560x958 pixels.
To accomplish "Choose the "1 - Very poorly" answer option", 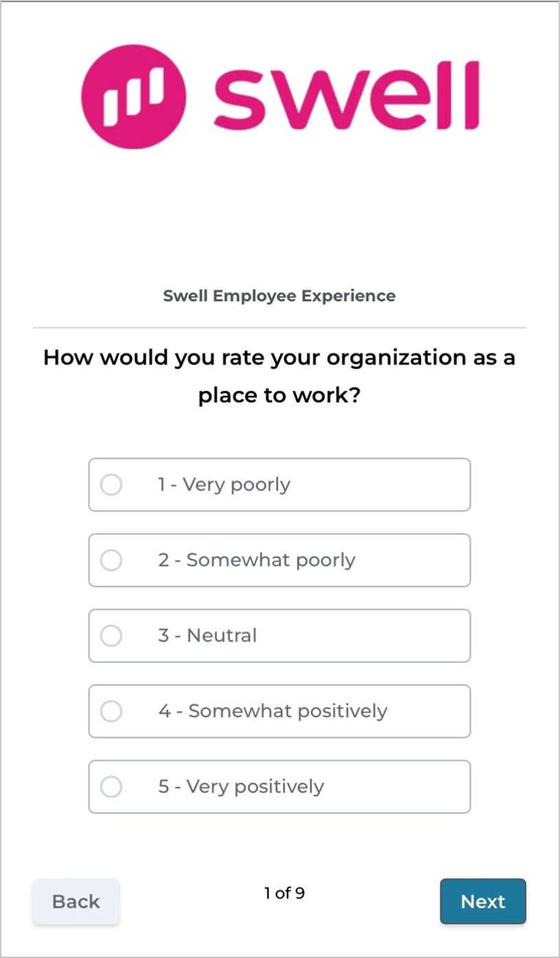I will (x=279, y=484).
